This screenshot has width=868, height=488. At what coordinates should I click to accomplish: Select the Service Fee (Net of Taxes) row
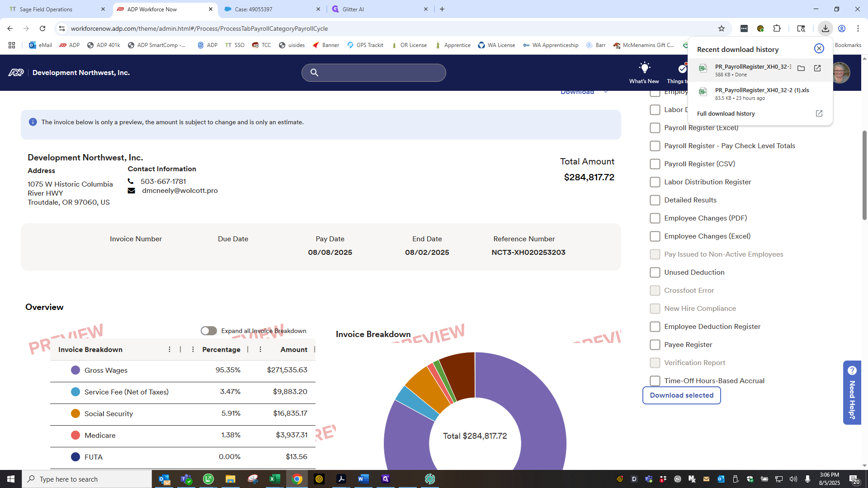tap(183, 392)
